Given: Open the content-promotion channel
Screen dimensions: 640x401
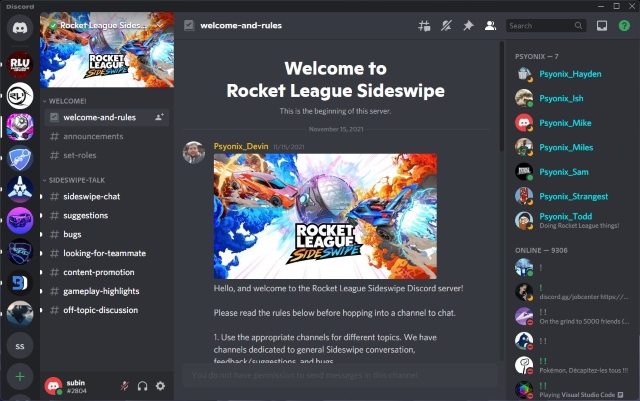Looking at the screenshot, I should 107,272.
